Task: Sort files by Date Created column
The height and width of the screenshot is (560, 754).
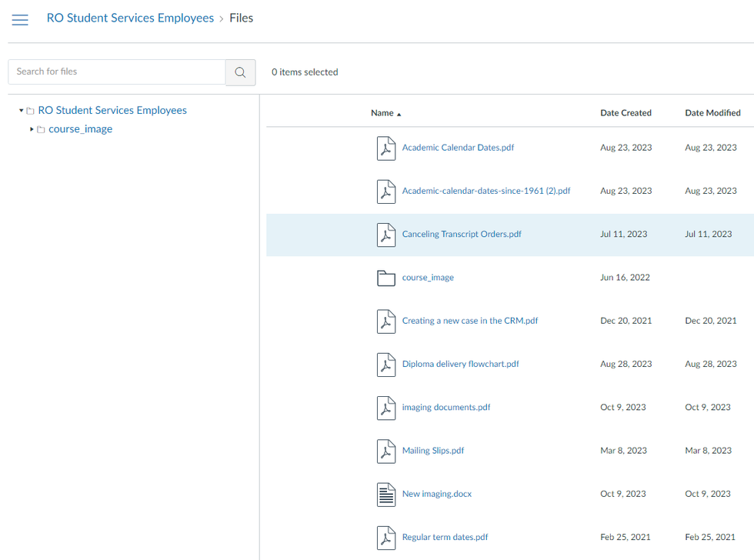Action: 626,113
